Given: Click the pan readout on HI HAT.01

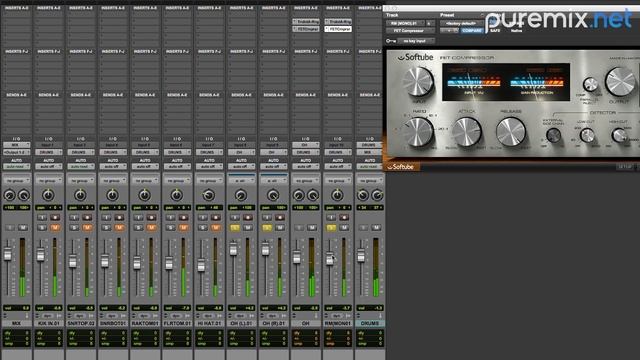Looking at the screenshot, I should pos(209,208).
